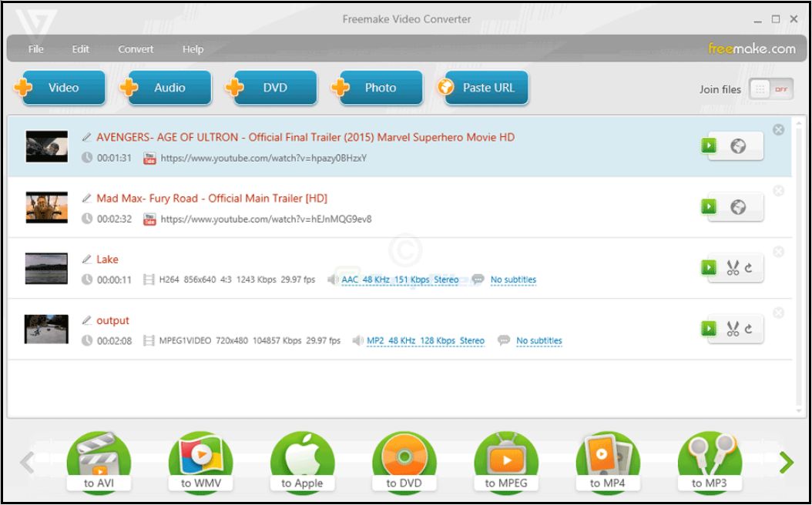Open output MP2 audio track dropdown
812x505 pixels.
425,341
